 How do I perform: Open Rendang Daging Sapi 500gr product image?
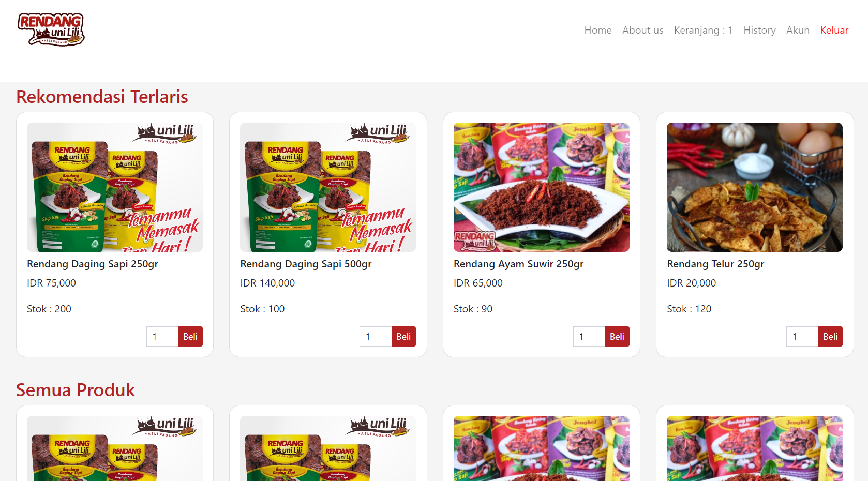(328, 187)
